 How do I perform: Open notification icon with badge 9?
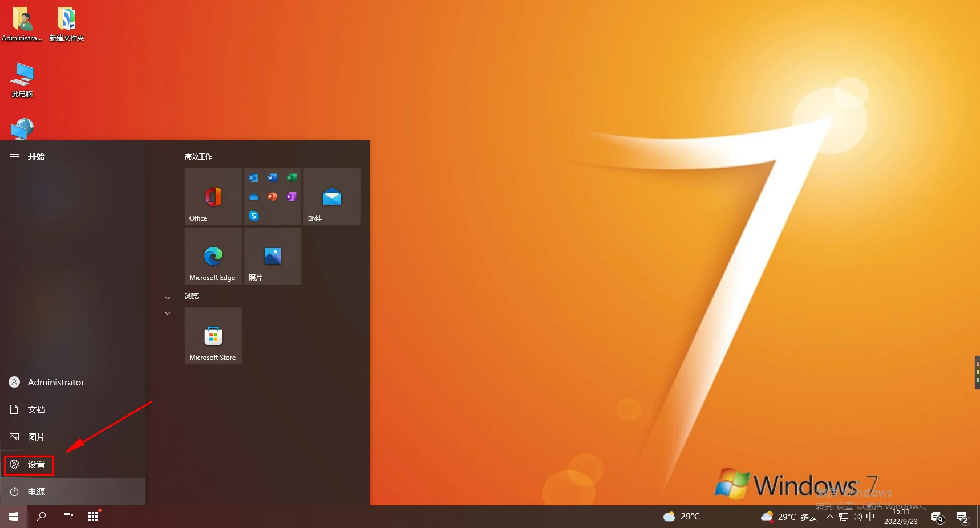click(937, 517)
